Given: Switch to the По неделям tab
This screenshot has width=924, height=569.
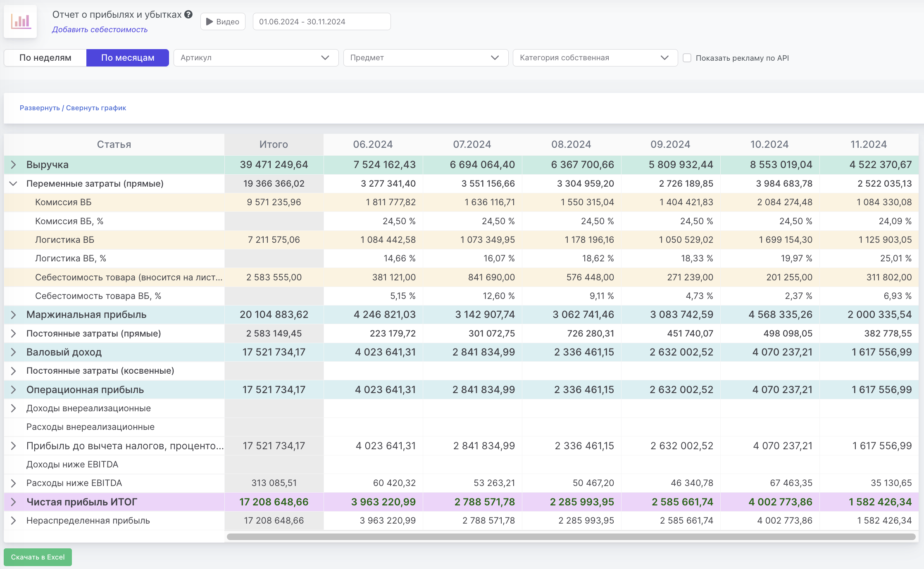Looking at the screenshot, I should click(45, 58).
